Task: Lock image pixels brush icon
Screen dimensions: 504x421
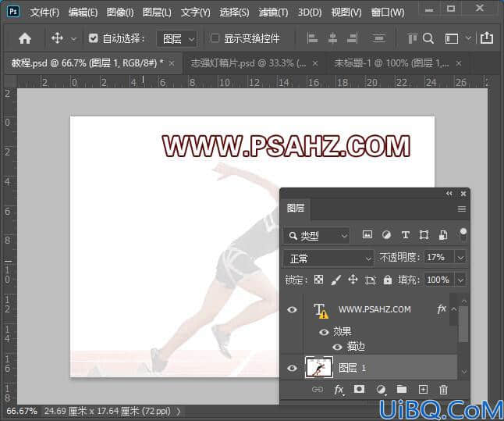Action: coord(336,280)
